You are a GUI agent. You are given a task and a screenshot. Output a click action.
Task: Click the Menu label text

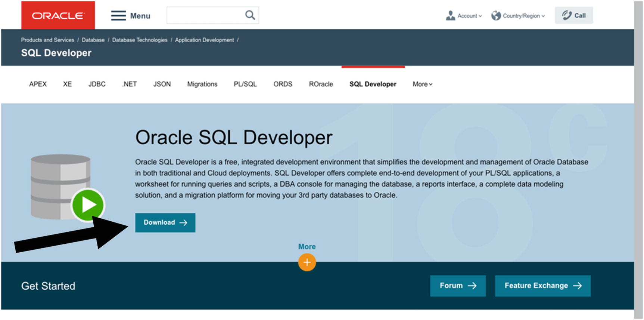[140, 16]
